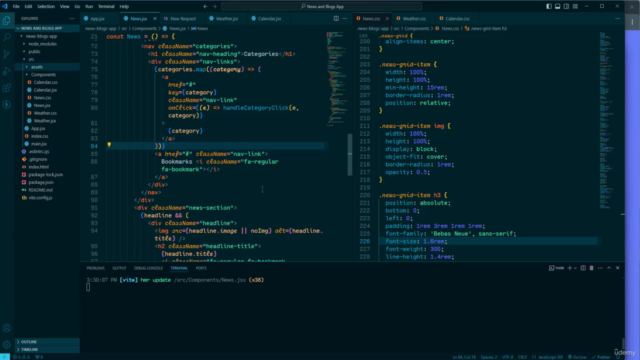Open vite.config.js in the Explorer tree
The image size is (640, 360).
click(x=40, y=198)
